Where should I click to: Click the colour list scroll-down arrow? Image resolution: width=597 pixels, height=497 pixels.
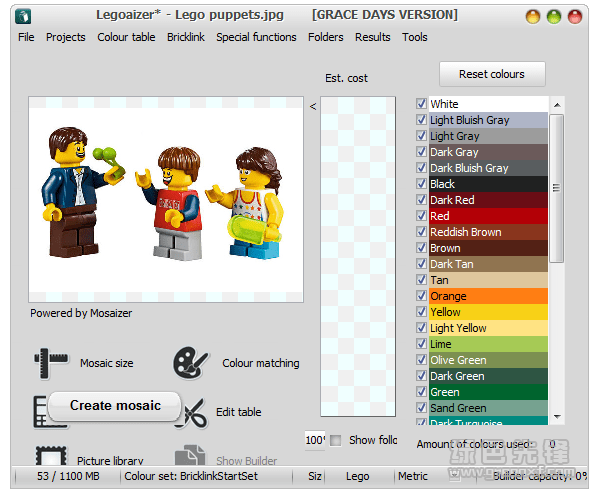[557, 417]
